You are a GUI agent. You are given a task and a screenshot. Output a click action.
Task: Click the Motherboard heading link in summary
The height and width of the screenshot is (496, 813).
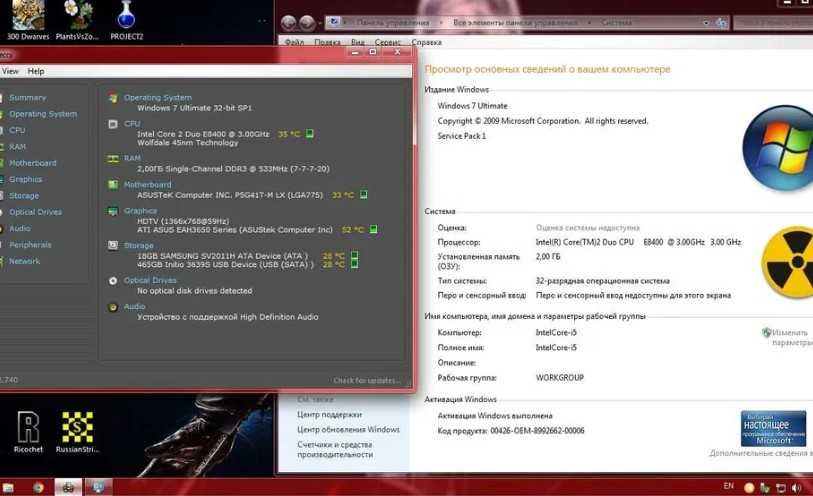click(x=147, y=185)
